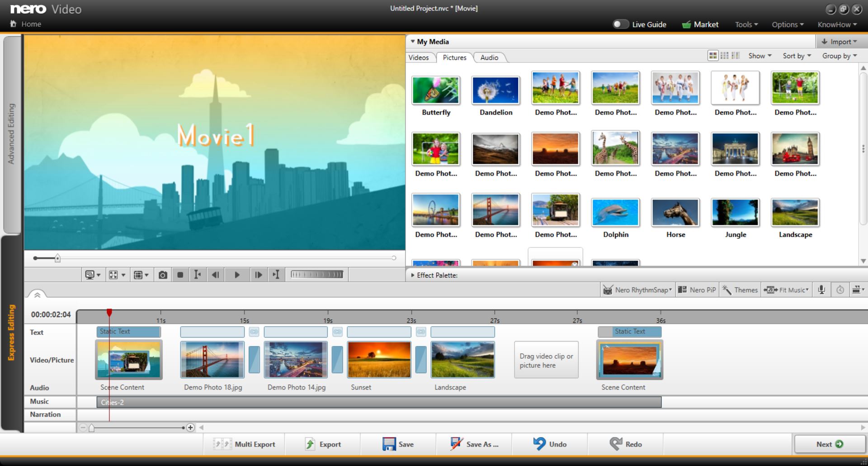This screenshot has width=868, height=466.
Task: Jump to the clip end marker
Action: [x=276, y=275]
